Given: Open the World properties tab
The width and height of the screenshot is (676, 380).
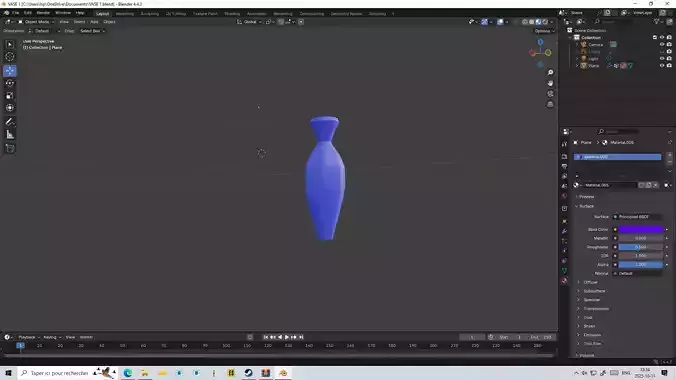Looking at the screenshot, I should tap(564, 196).
